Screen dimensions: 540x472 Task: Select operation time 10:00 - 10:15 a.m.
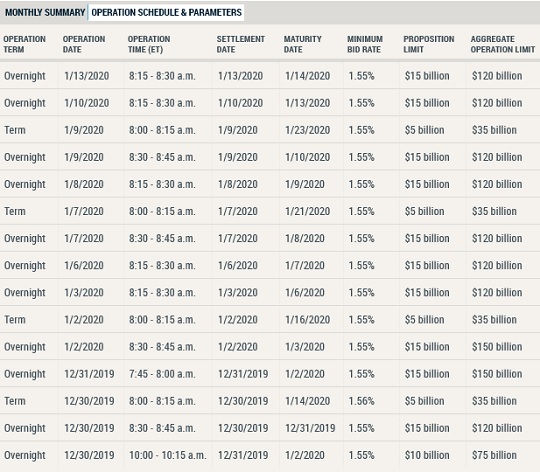pos(168,455)
